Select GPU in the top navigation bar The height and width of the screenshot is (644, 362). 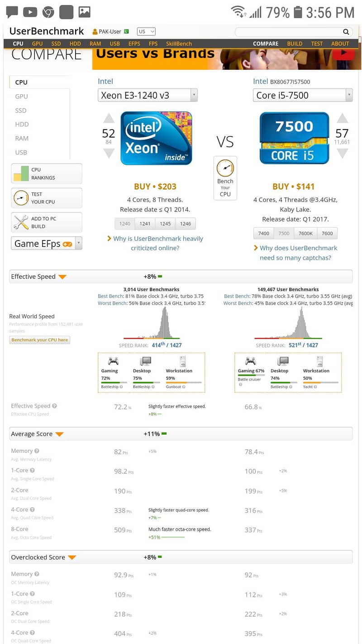37,44
